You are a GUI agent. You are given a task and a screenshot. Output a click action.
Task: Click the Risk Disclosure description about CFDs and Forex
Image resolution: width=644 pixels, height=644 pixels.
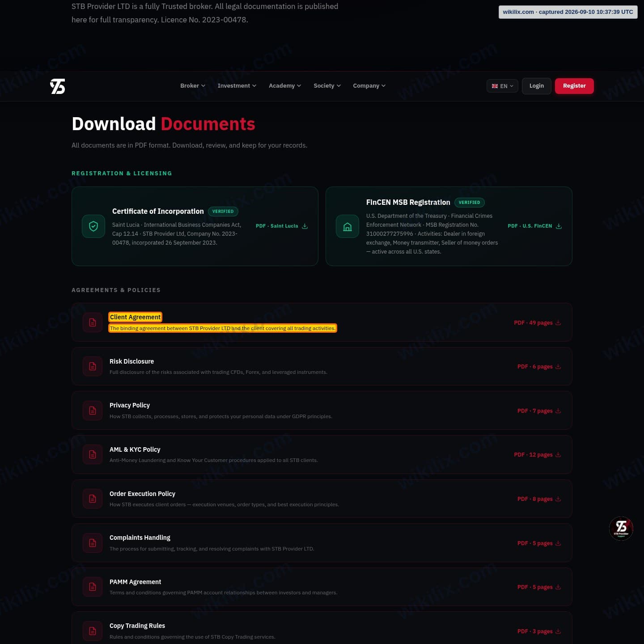coord(218,372)
